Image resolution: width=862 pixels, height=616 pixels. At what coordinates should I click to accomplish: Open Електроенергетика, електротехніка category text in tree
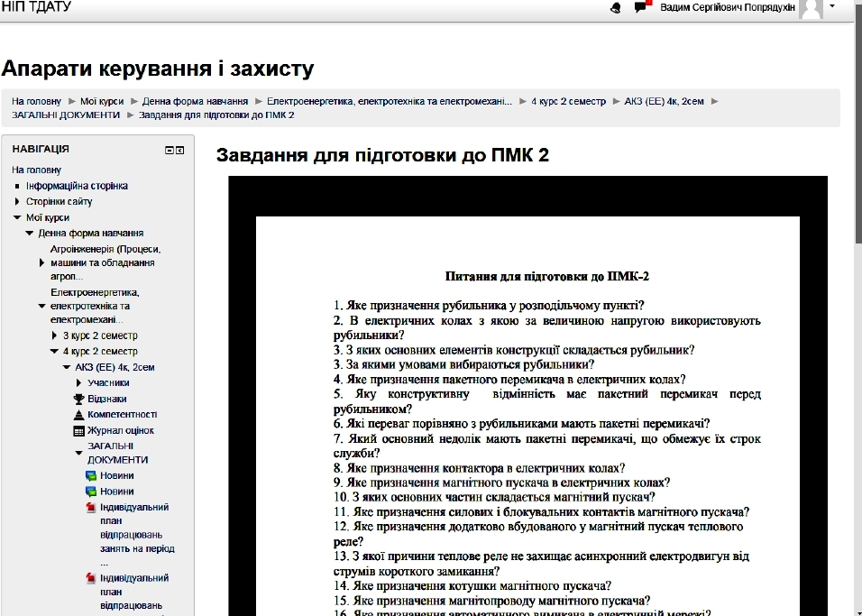pos(95,307)
